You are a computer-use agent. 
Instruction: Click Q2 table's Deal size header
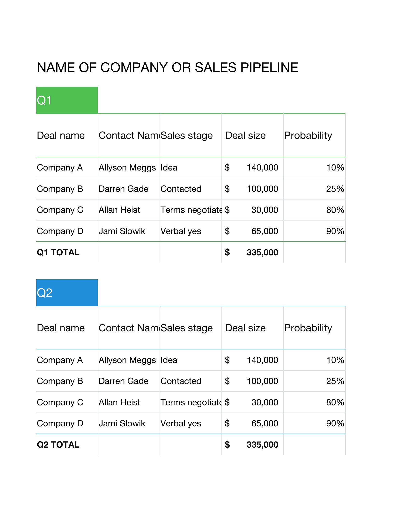click(245, 328)
